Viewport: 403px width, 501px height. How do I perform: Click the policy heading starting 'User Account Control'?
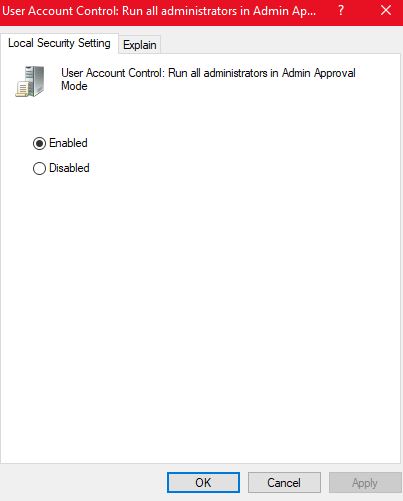(x=208, y=79)
